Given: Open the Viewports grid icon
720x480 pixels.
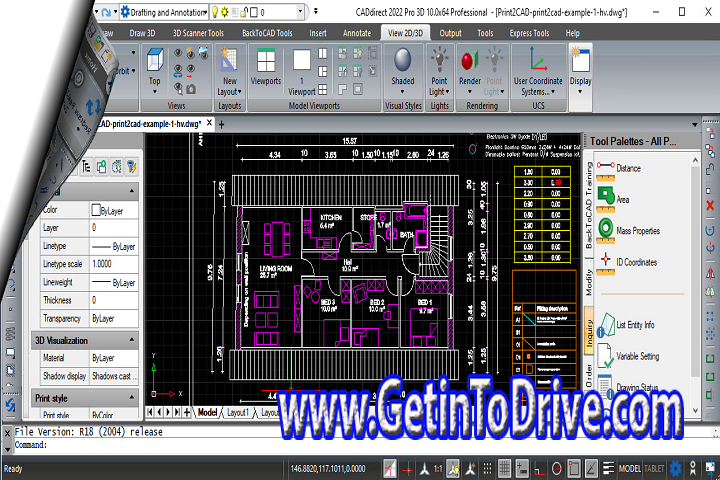Looking at the screenshot, I should click(x=266, y=60).
